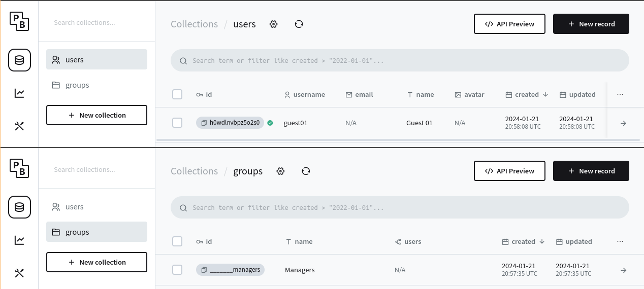Open column options menu in users table
Image resolution: width=644 pixels, height=289 pixels.
[620, 94]
